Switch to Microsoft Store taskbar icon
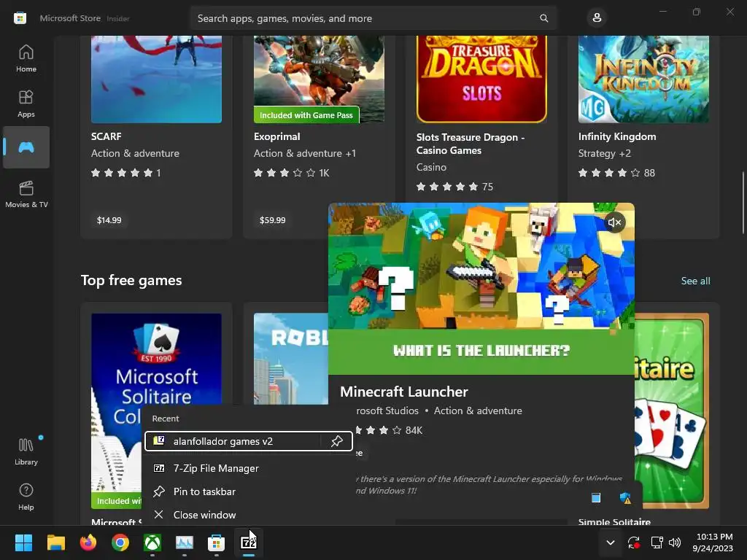Image resolution: width=747 pixels, height=560 pixels. tap(216, 542)
